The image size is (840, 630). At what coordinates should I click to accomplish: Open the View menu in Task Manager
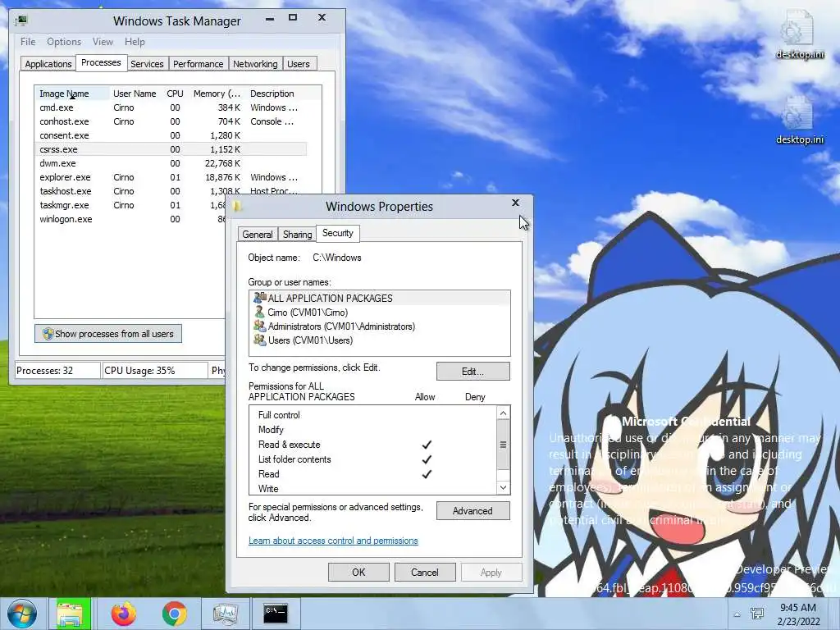(x=103, y=42)
